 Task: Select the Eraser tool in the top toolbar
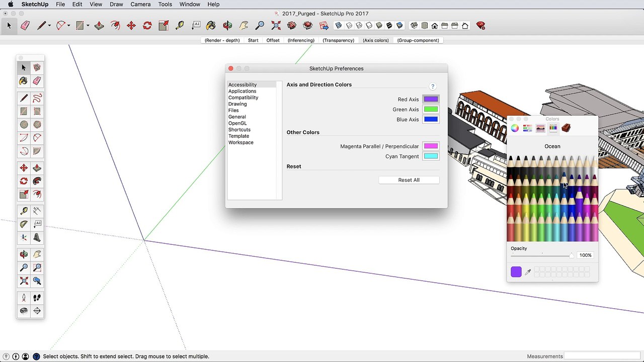pyautogui.click(x=25, y=25)
